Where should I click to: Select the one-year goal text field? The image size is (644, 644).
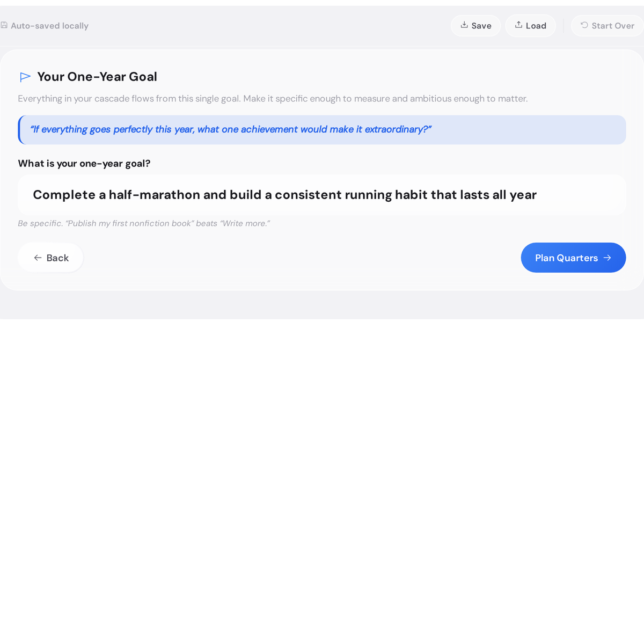322,194
